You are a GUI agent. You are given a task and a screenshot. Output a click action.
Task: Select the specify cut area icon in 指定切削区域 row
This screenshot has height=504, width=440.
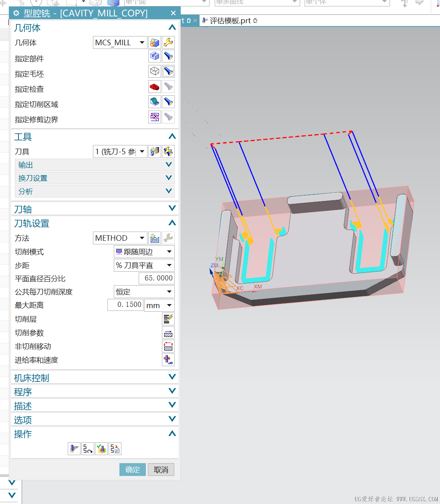[x=155, y=102]
